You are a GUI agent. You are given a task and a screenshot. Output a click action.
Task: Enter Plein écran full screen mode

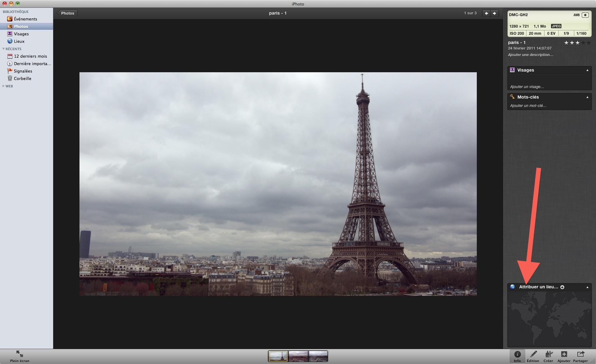[20, 357]
